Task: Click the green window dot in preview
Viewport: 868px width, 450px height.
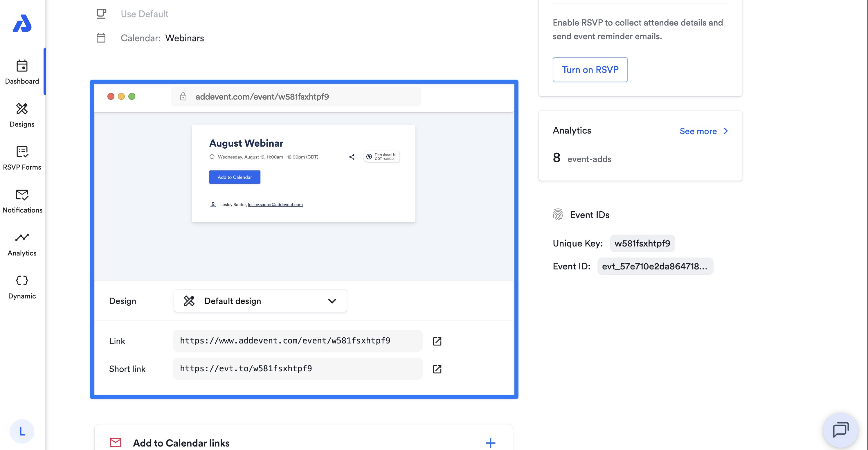Action: coord(132,96)
